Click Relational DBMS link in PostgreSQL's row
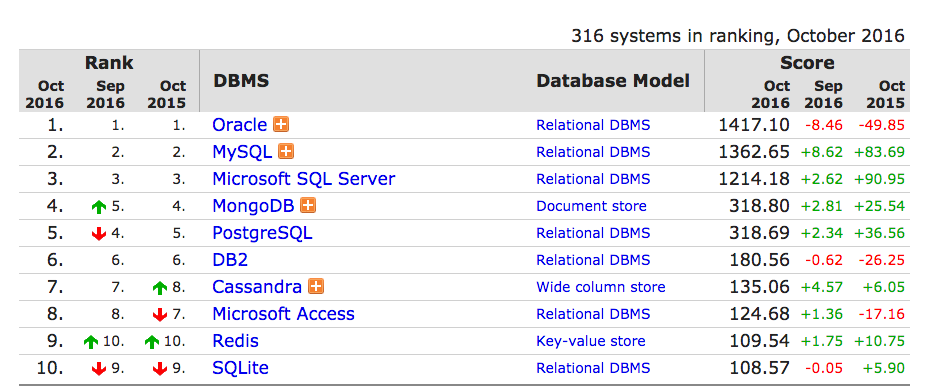 click(593, 234)
